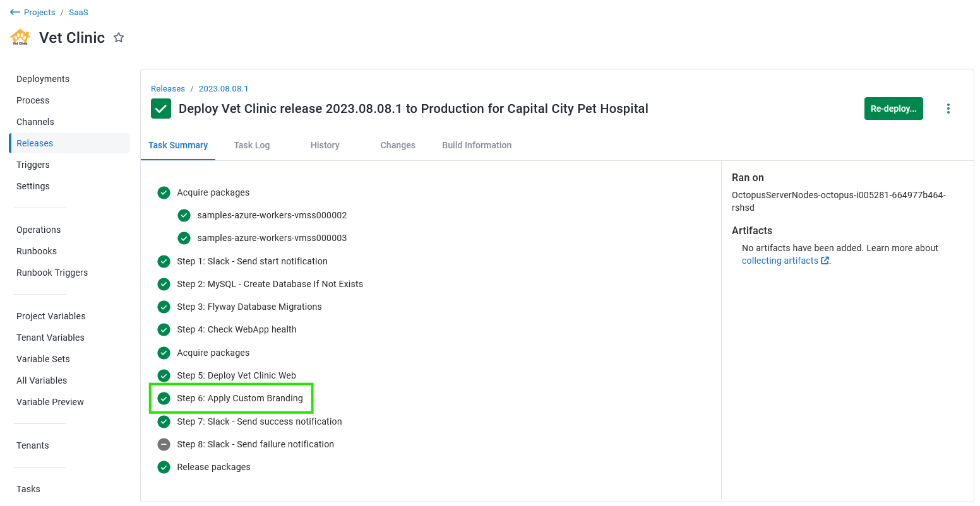
Task: Go to release 2023.08.08.1 breadcrumb
Action: [224, 89]
